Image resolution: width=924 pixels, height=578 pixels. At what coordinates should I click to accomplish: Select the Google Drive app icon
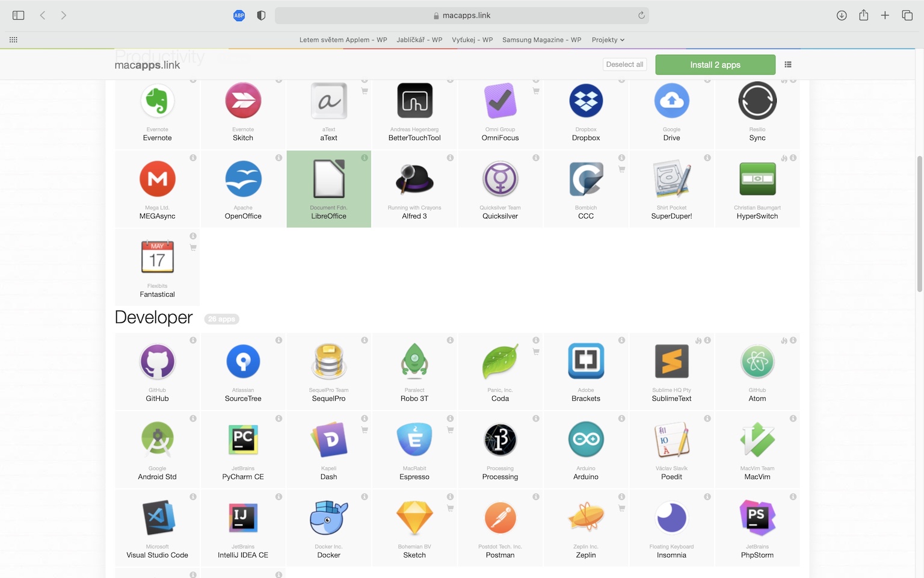point(671,101)
